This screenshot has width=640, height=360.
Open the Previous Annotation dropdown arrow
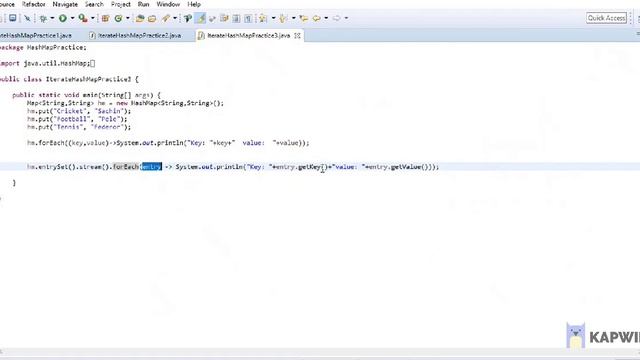pyautogui.click(x=293, y=18)
